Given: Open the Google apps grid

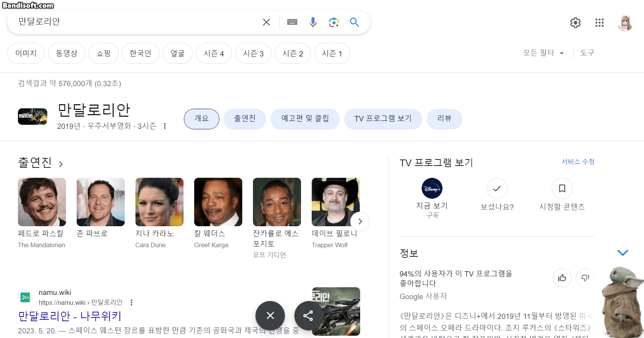Looking at the screenshot, I should (599, 23).
